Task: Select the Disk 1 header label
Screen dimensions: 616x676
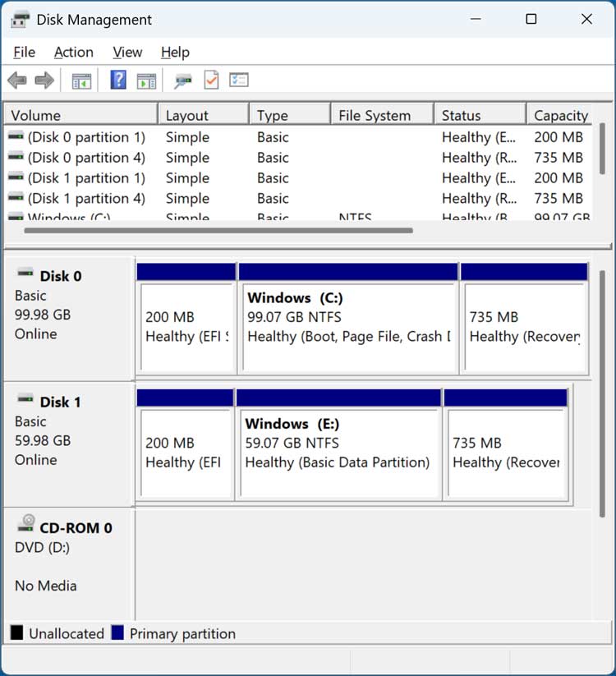Action: click(60, 402)
